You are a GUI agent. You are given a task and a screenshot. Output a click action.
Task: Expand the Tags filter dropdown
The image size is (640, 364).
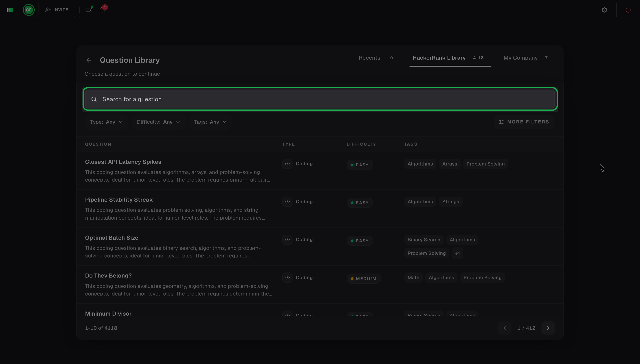[x=210, y=122]
